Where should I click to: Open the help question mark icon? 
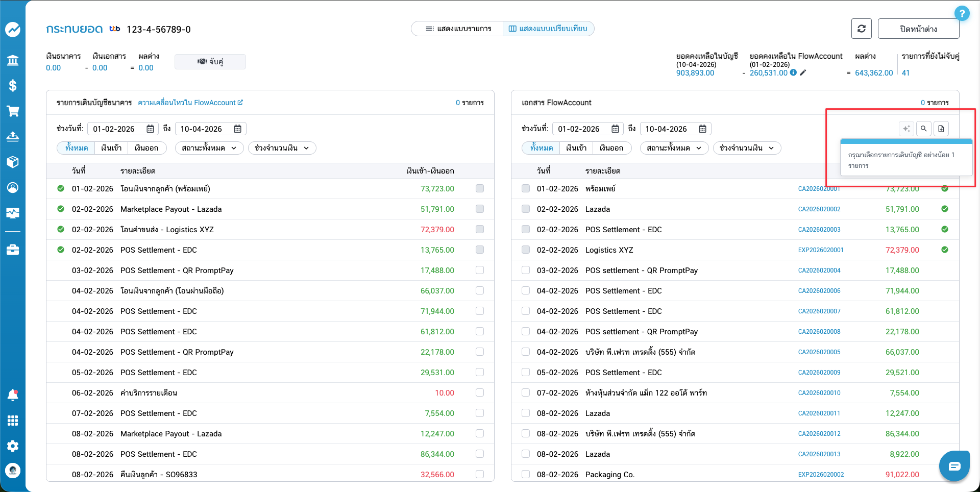(x=962, y=13)
